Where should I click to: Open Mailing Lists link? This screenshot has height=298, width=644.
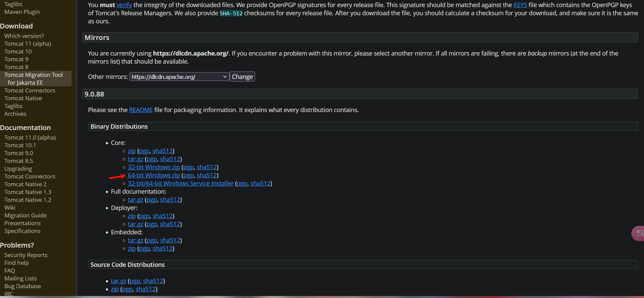20,278
